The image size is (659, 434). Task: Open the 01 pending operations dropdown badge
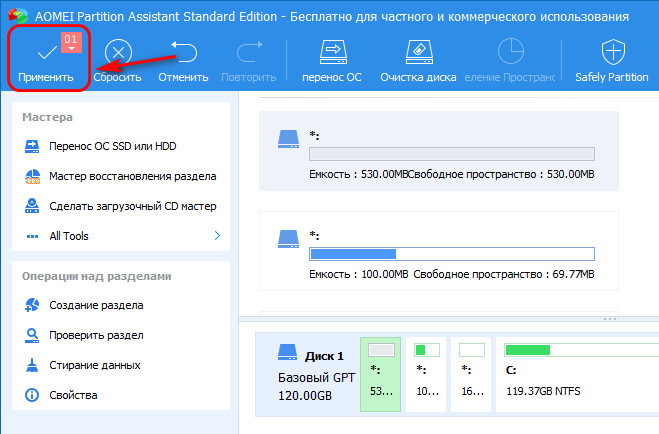[71, 43]
